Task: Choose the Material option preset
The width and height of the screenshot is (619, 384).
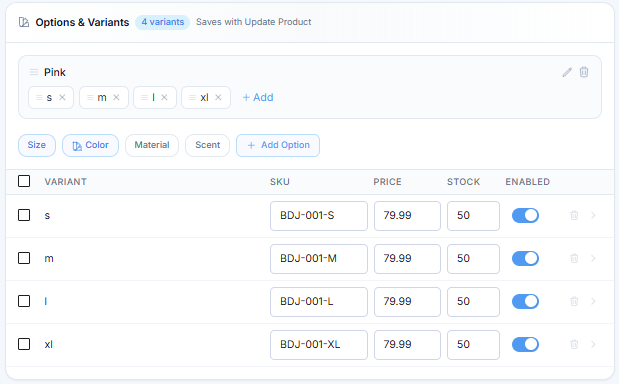Action: pyautogui.click(x=152, y=145)
